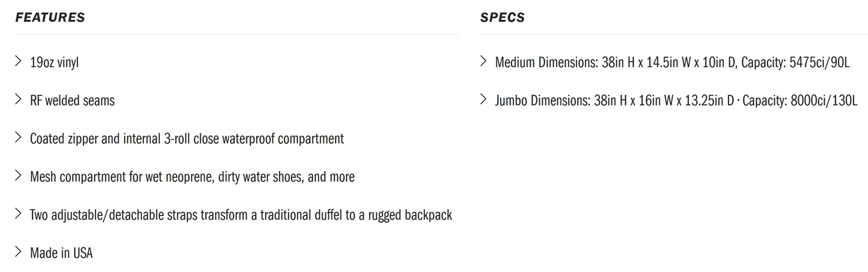This screenshot has width=868, height=272.
Task: Click the Mesh compartment for wet neoprene line
Action: click(192, 178)
